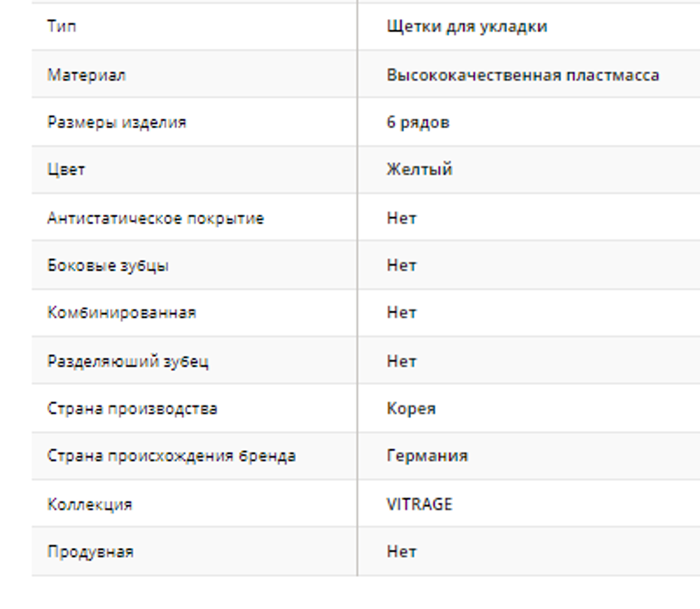The image size is (700, 609).
Task: Click the 'Цвет' row label
Action: point(66,169)
